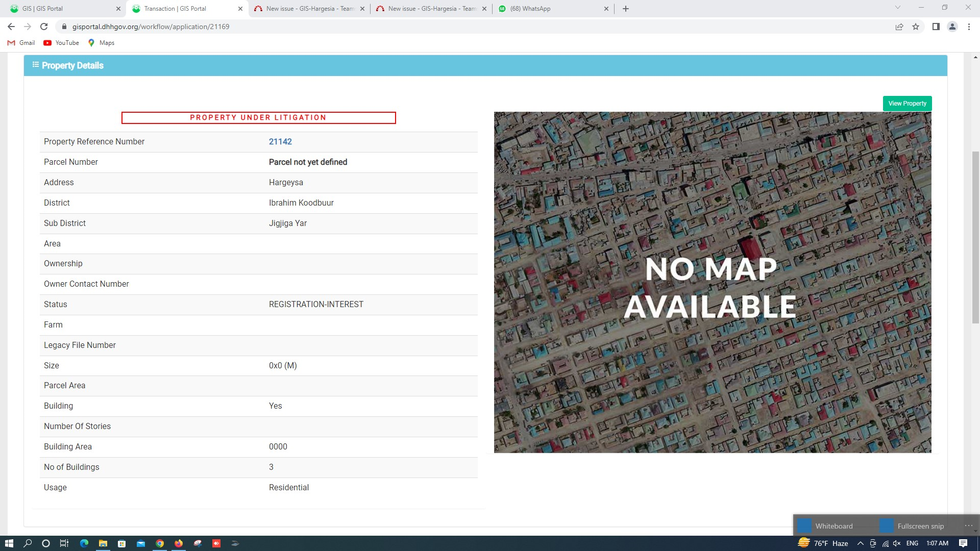Click the muted volume tray icon

(x=897, y=543)
